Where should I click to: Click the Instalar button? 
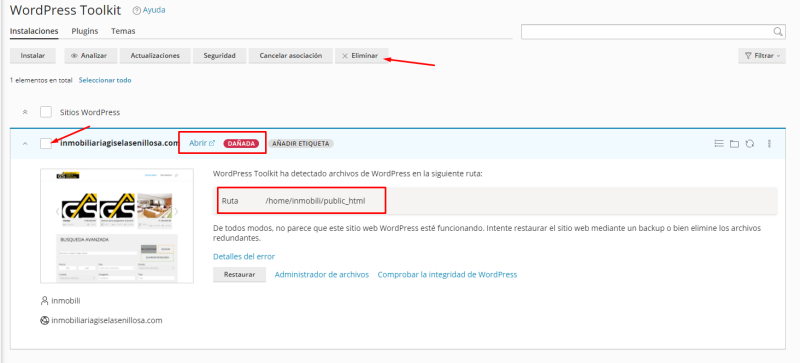33,56
